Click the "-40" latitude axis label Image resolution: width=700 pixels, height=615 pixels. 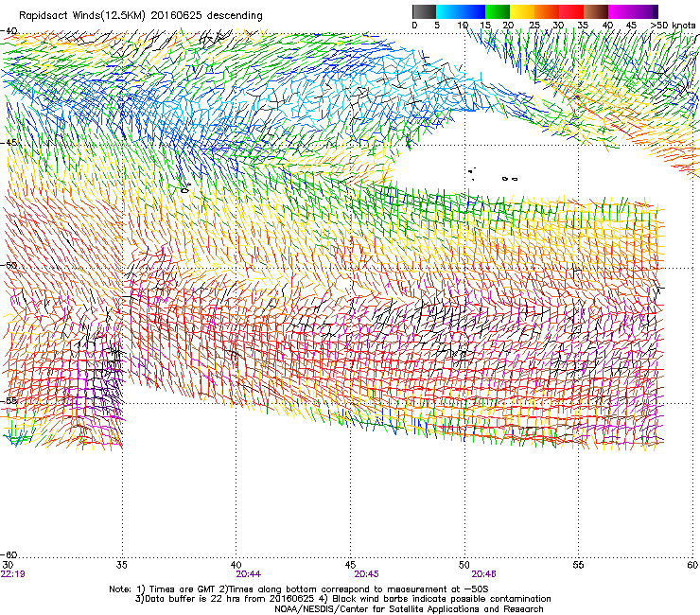[x=9, y=31]
